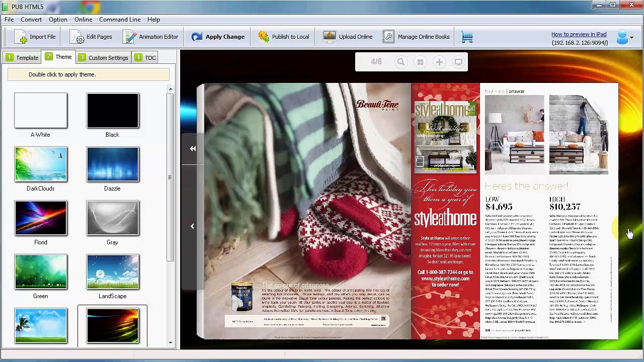Open user account icon dropdown
This screenshot has width=644, height=362.
coord(624,37)
